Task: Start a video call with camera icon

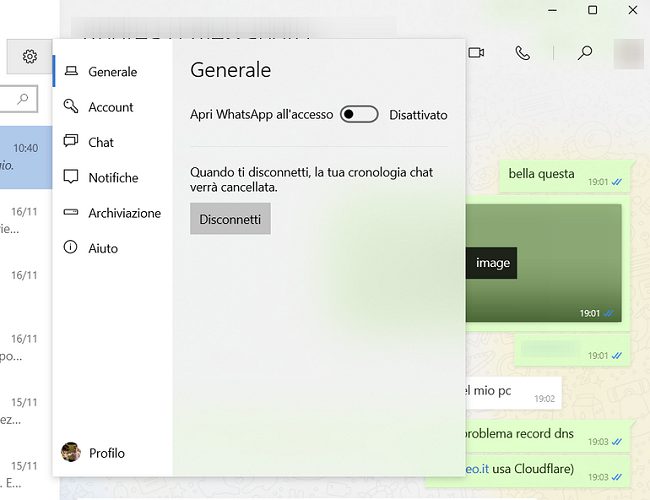Action: pos(476,53)
